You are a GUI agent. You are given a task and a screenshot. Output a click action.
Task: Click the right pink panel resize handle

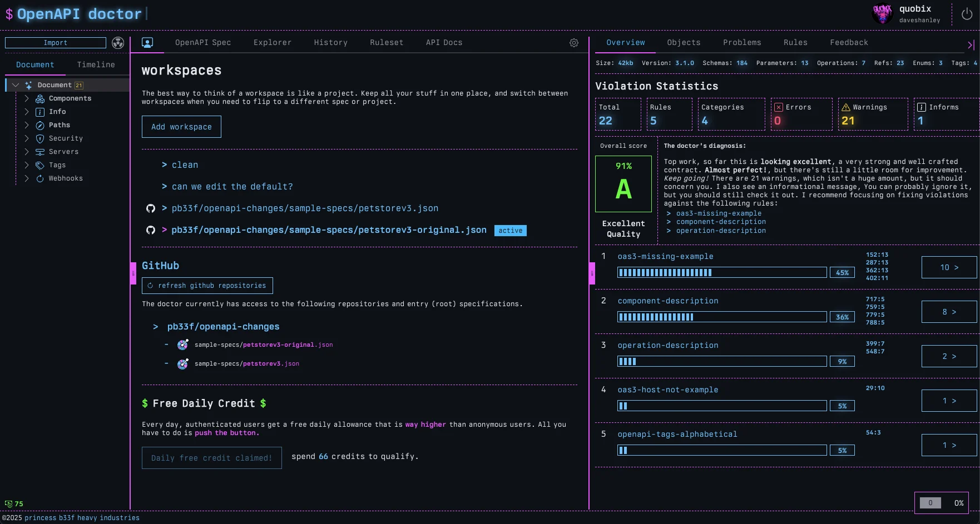pyautogui.click(x=592, y=273)
